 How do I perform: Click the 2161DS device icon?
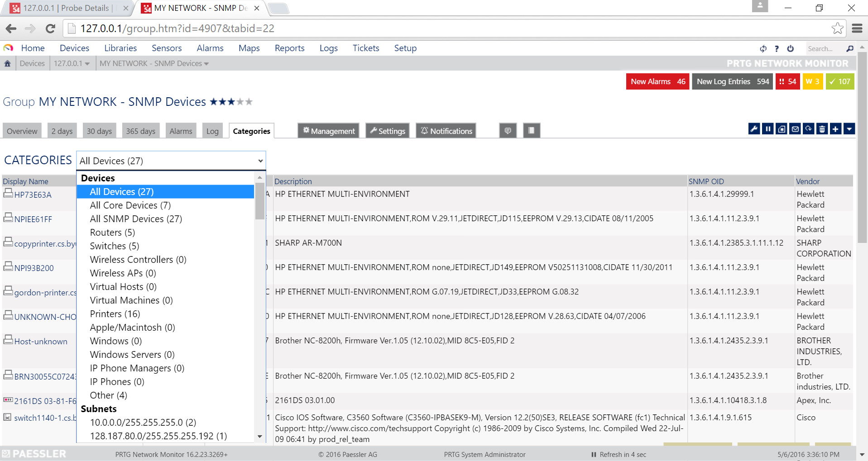coord(8,400)
